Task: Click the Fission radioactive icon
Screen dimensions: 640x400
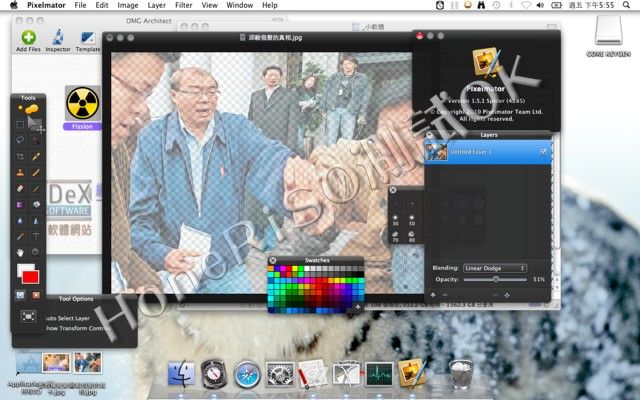Action: (x=84, y=103)
